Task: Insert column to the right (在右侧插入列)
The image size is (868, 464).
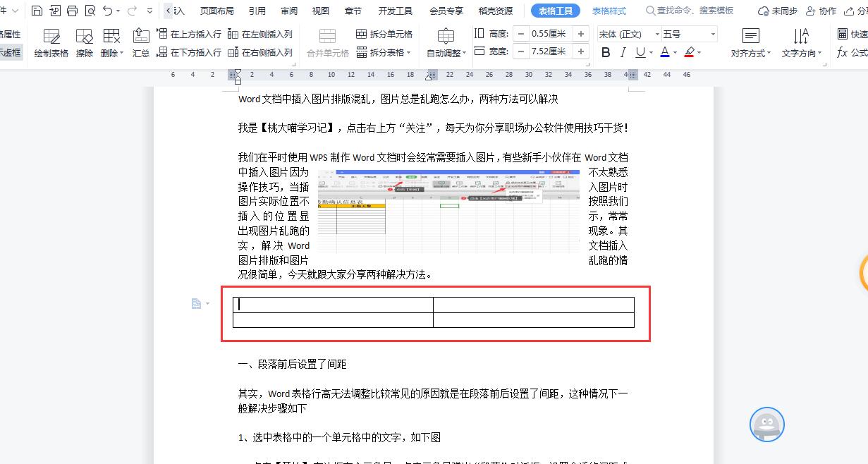Action: (260, 52)
